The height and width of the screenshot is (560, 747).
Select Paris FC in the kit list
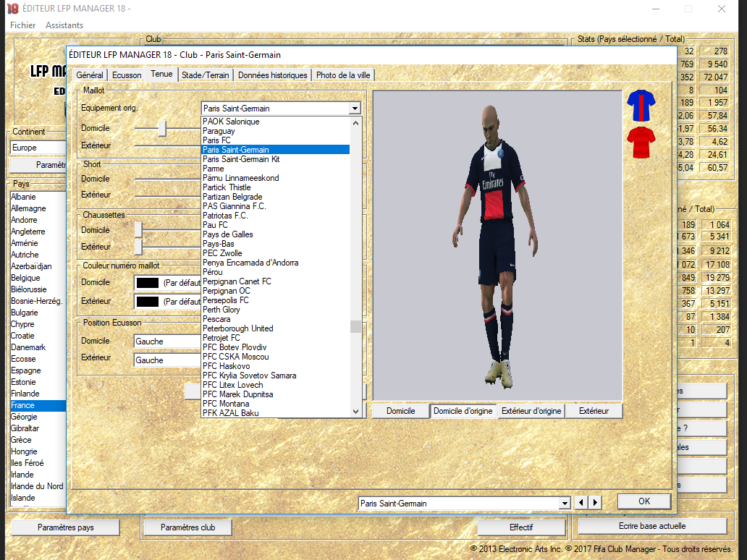tap(276, 140)
